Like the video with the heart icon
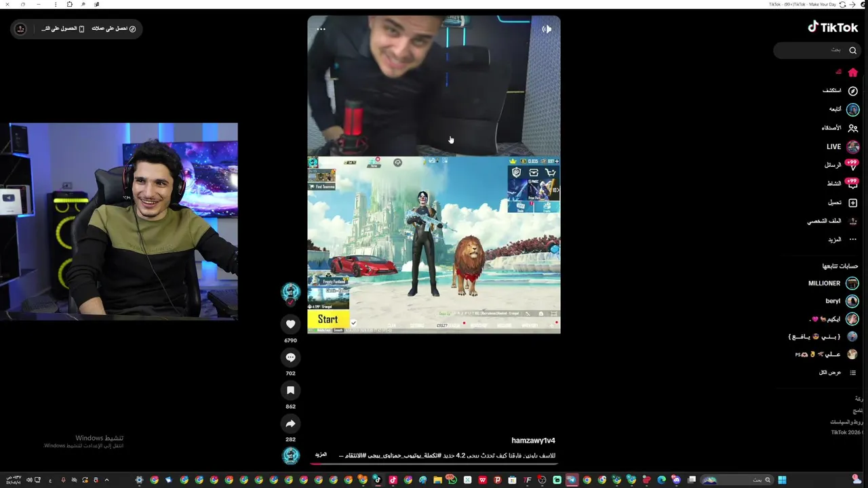 [290, 324]
